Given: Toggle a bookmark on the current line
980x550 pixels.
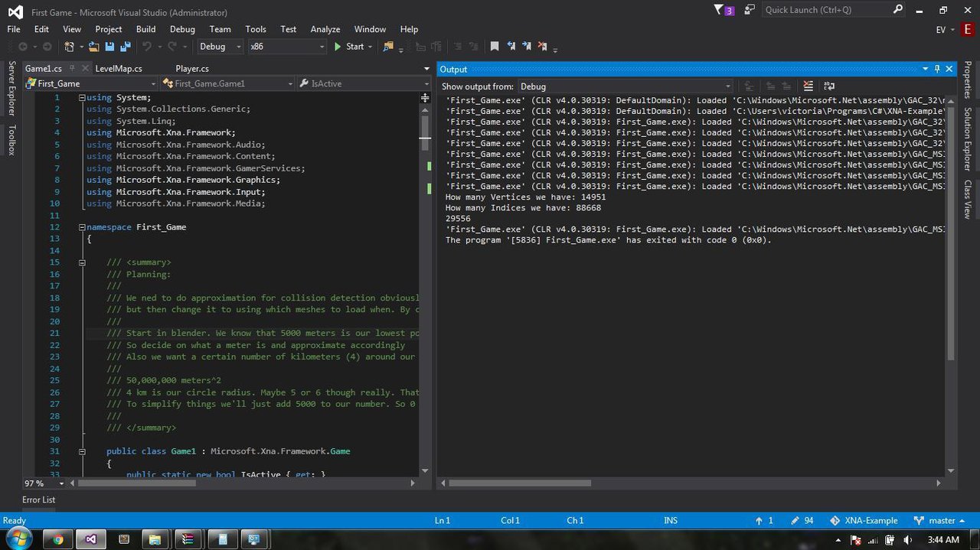Looking at the screenshot, I should (495, 47).
